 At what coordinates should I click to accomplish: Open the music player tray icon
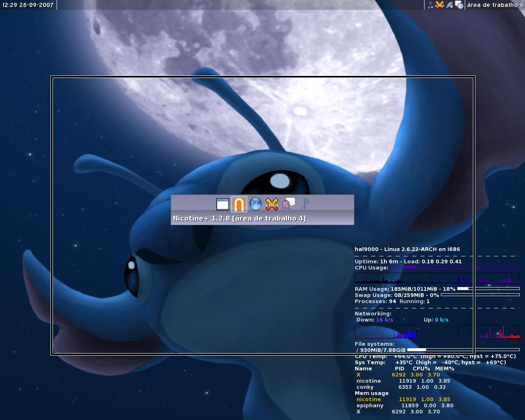(x=430, y=5)
